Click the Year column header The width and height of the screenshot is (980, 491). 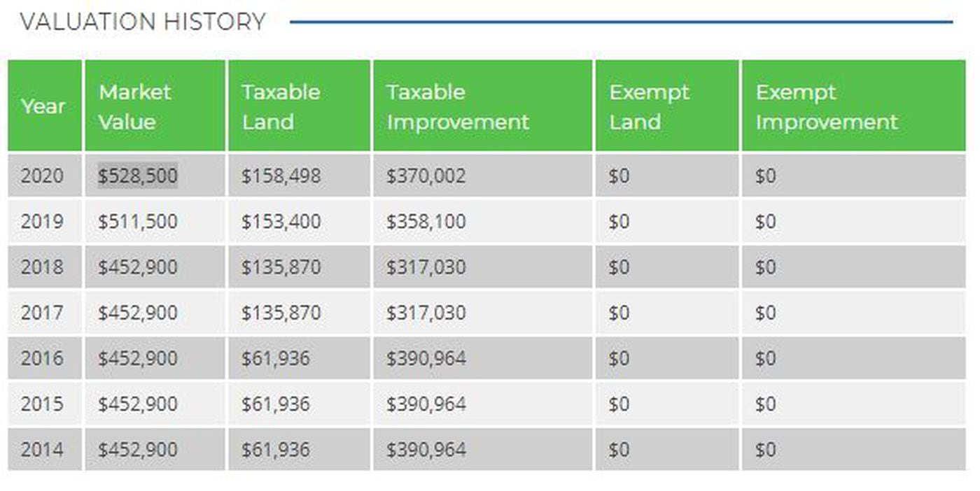(43, 106)
